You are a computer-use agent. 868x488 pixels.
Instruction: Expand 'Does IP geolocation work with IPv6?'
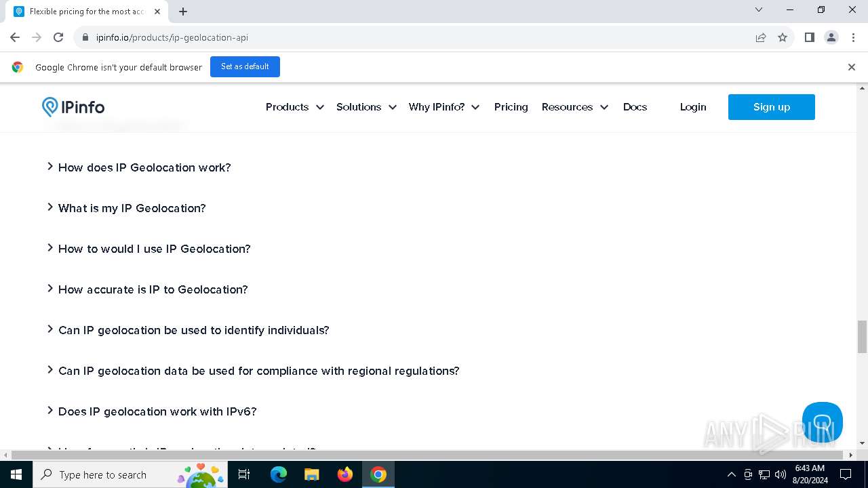(151, 411)
